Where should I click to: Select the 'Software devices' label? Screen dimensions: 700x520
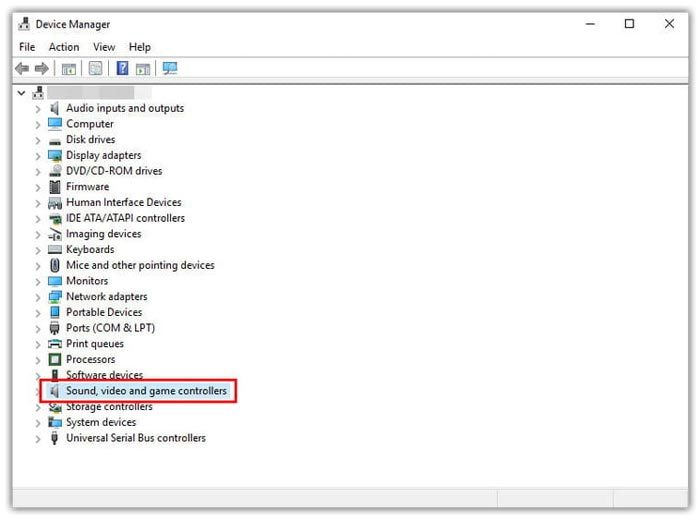(x=104, y=374)
